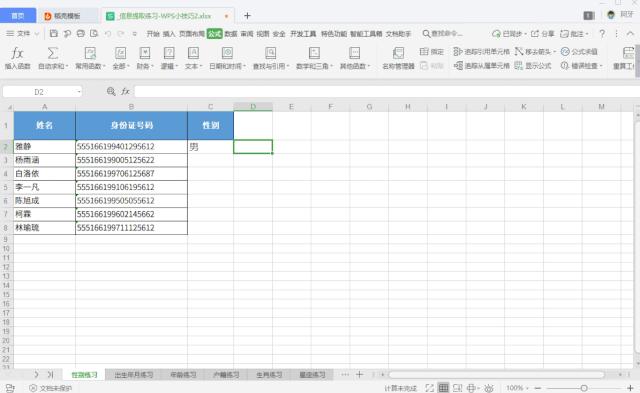The image size is (640, 393).
Task: Click the help question mark icon
Action: coord(602,34)
